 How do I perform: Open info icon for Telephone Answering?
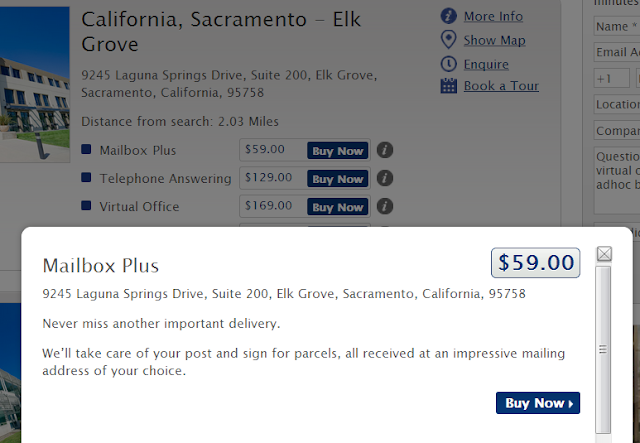click(x=385, y=178)
